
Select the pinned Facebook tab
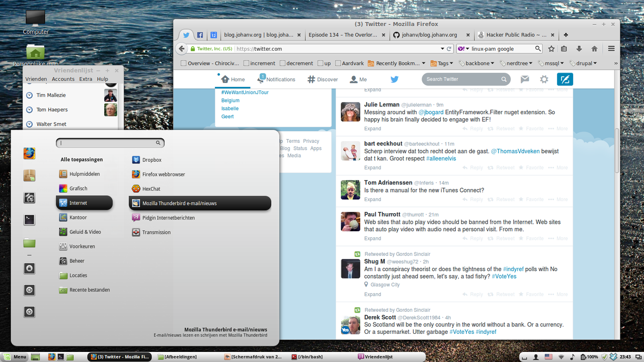pyautogui.click(x=200, y=35)
